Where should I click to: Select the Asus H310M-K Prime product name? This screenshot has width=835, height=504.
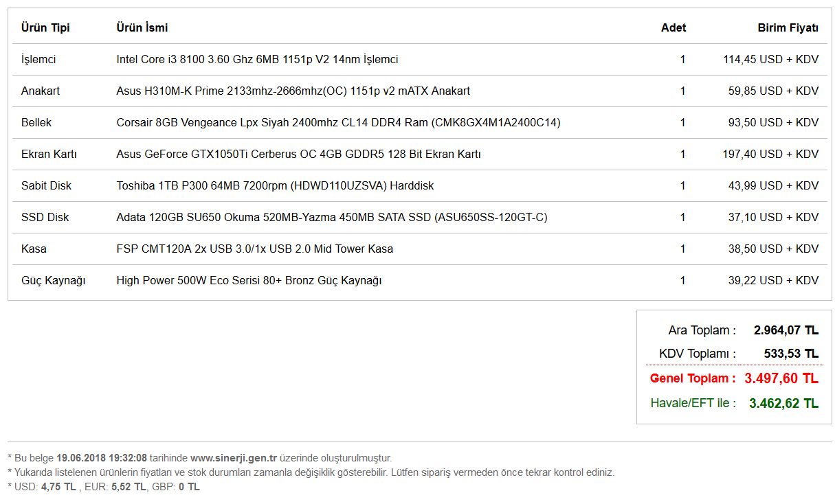(293, 91)
